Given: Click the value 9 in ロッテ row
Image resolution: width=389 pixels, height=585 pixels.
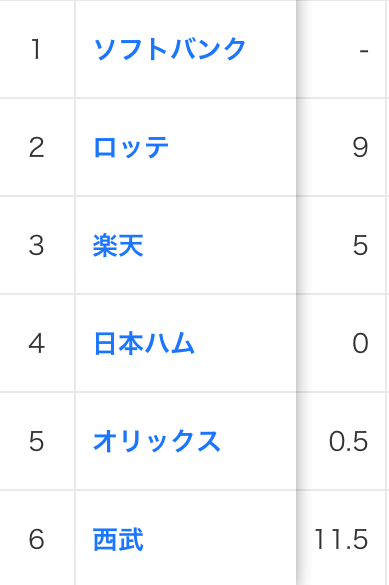Looking at the screenshot, I should coord(360,147).
